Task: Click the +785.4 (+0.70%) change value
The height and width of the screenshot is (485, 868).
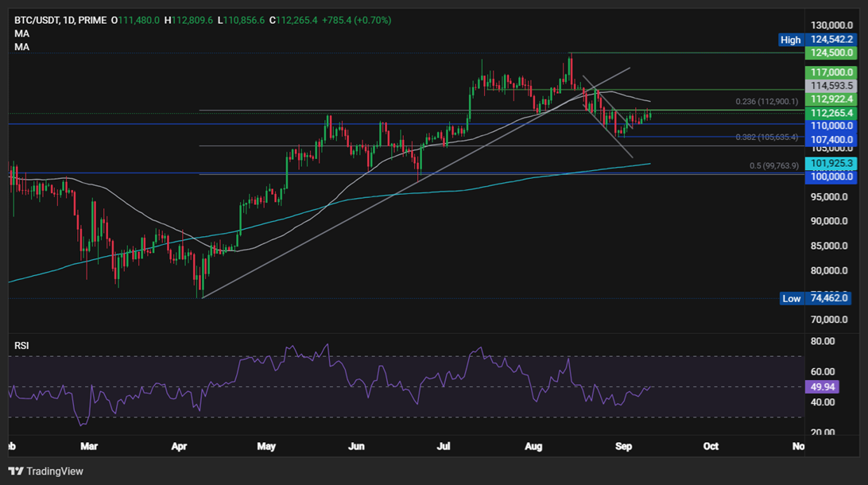Action: (x=356, y=21)
